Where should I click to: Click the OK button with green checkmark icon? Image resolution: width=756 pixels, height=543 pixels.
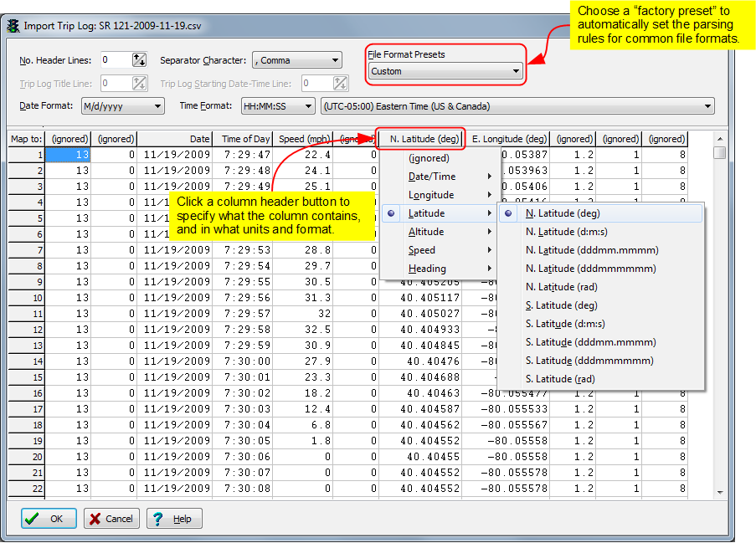[48, 518]
